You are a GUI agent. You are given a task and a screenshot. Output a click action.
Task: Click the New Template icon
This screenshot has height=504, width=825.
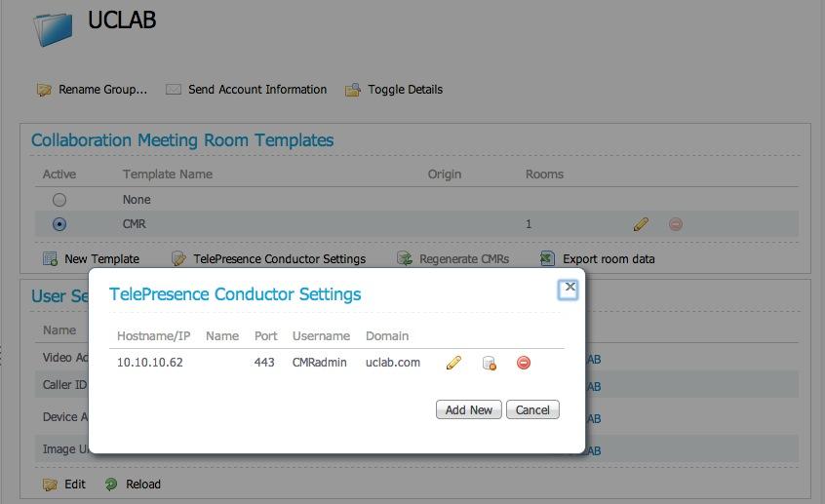click(x=50, y=259)
